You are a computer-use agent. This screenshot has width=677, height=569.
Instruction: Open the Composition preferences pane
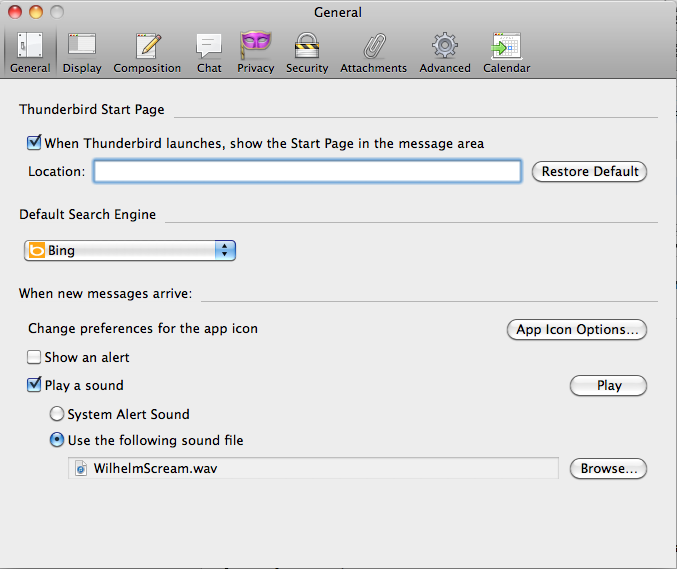[147, 52]
